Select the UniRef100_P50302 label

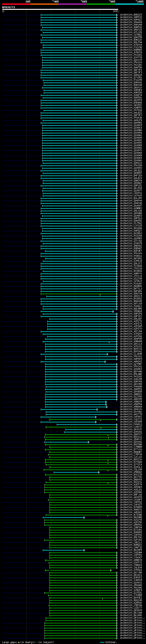click(x=131, y=357)
